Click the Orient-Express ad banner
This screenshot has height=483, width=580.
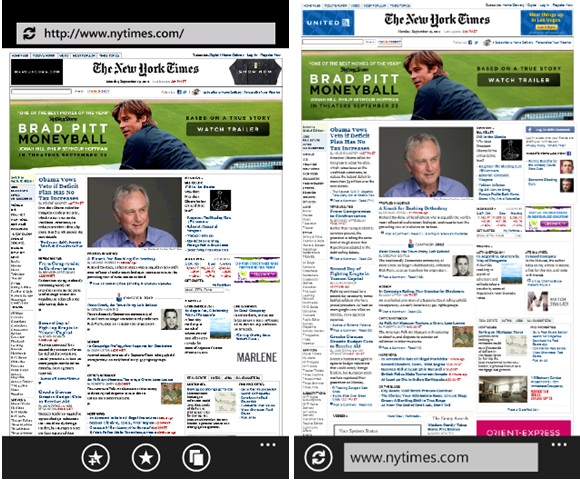(x=523, y=428)
